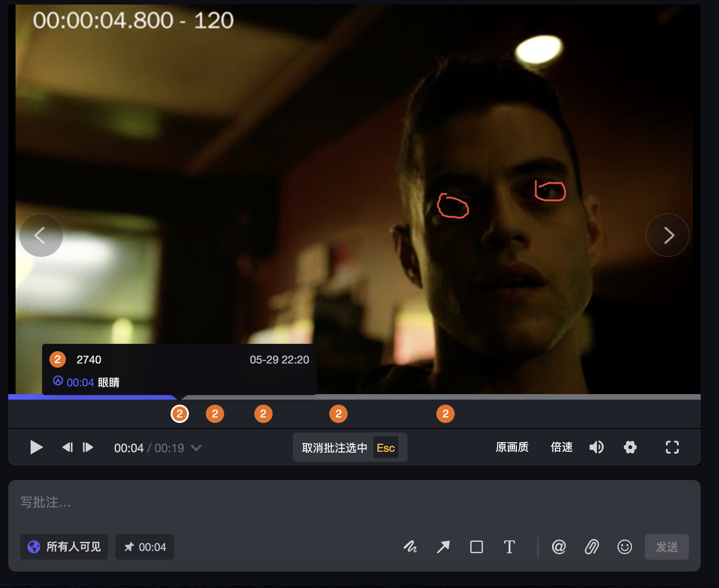Step forward one frame
Viewport: 719px width, 588px height.
88,447
